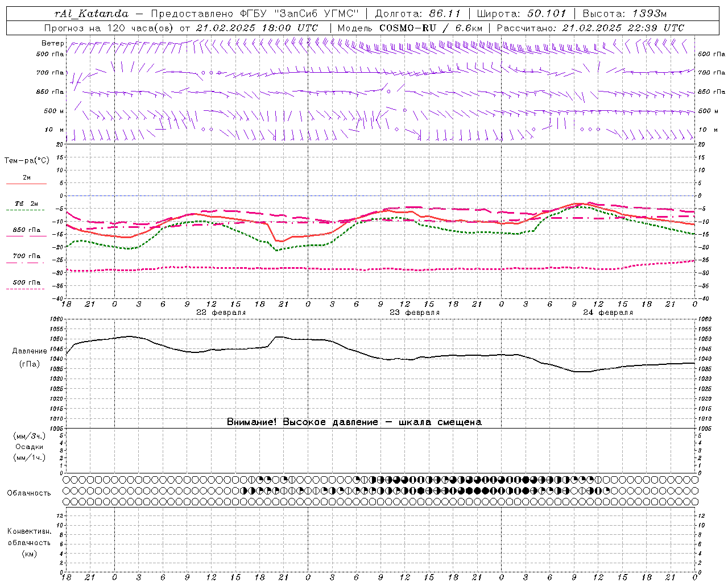Click the 500 гПа temperature legend label
The height and width of the screenshot is (582, 728).
[26, 282]
